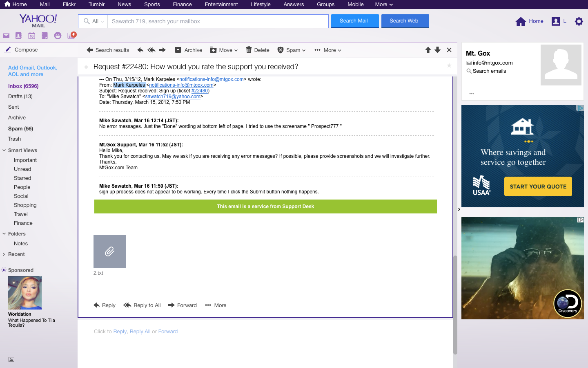Open Tumblr in the top navigation

[96, 4]
